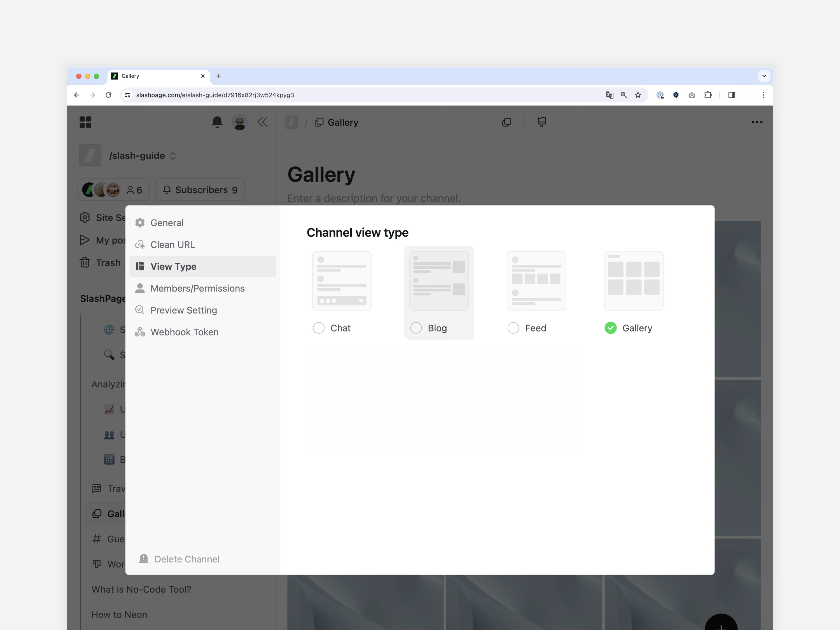Collapse sidebar with double chevron icon

point(262,122)
